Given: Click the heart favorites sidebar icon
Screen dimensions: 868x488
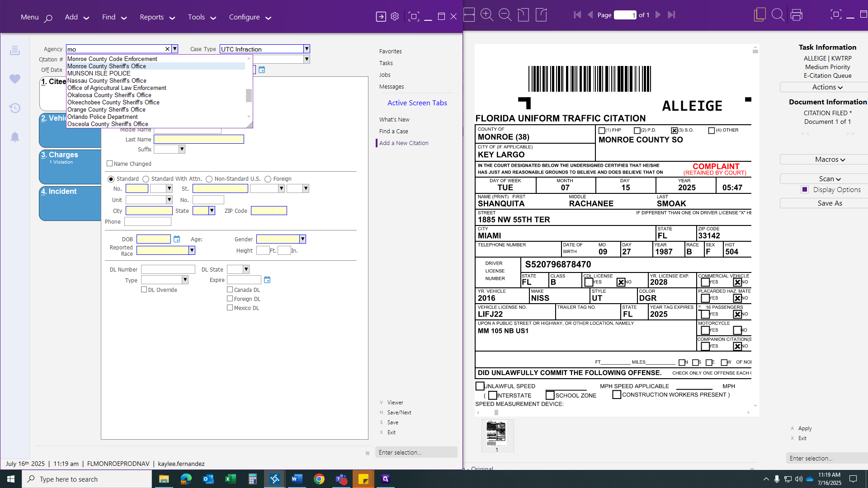Looking at the screenshot, I should coord(15,79).
